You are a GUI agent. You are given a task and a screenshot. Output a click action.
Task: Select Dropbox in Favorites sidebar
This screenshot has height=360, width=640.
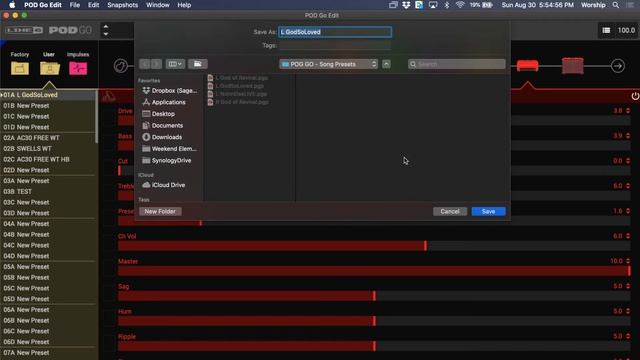tap(170, 91)
